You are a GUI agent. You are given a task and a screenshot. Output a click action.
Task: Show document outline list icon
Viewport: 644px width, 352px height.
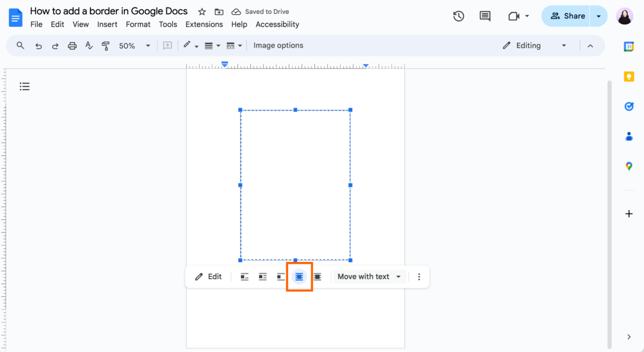point(25,87)
